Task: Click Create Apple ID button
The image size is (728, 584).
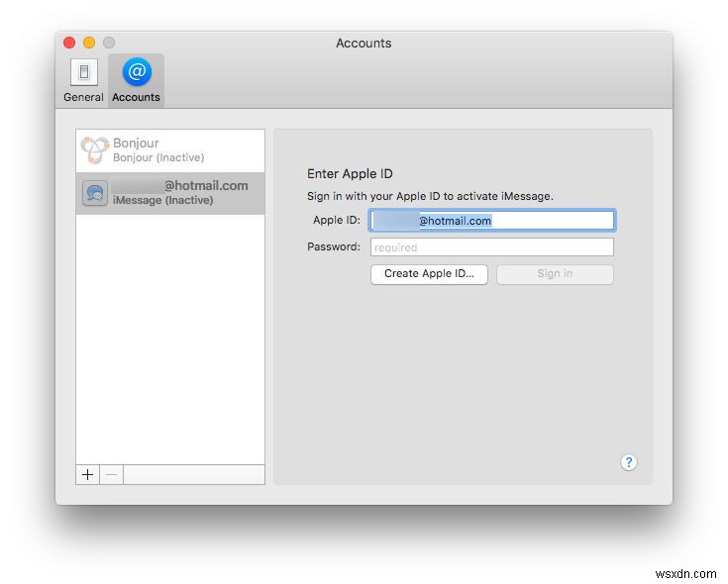Action: pyautogui.click(x=429, y=274)
